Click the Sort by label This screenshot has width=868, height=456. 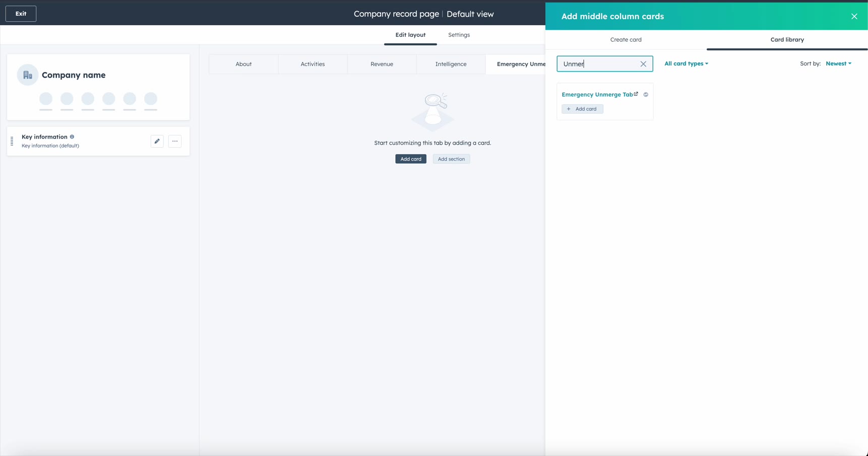click(x=810, y=63)
